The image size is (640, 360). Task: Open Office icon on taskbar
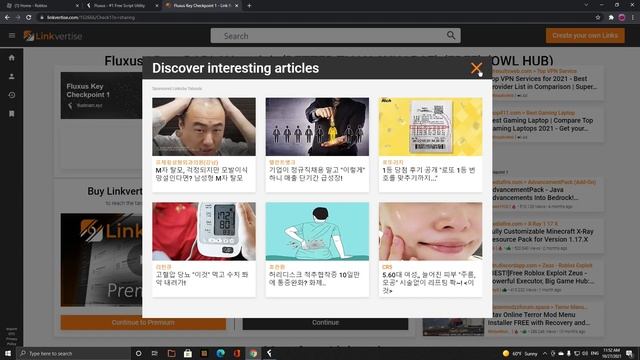coord(237,353)
